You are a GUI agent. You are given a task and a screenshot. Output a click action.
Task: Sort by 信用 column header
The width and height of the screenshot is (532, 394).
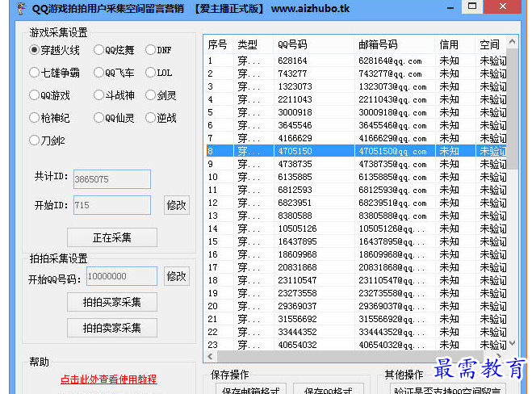point(455,44)
